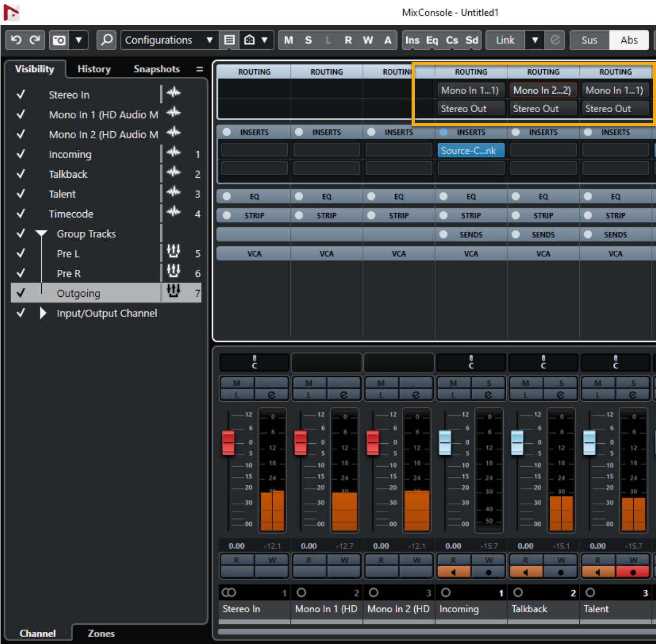This screenshot has width=656, height=644.
Task: Click the Link button
Action: click(x=505, y=40)
